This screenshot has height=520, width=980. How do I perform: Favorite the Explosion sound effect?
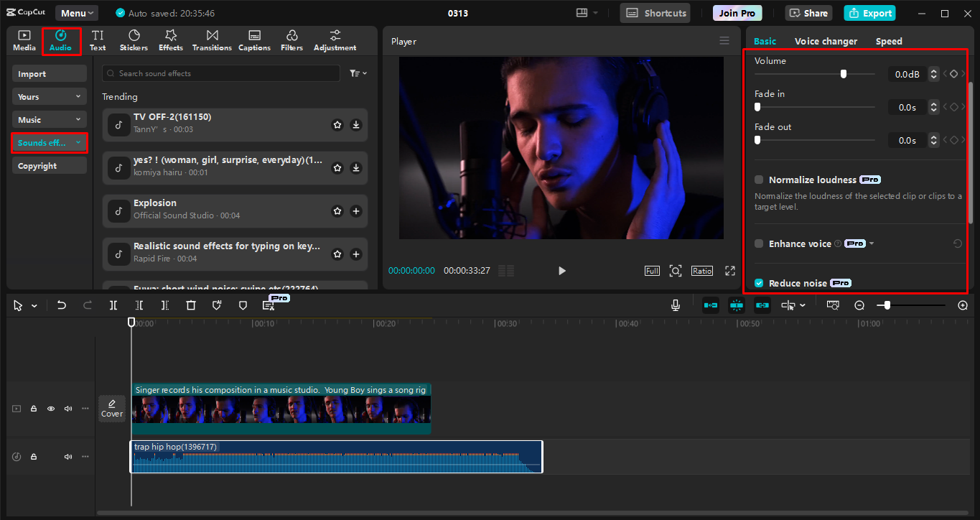337,211
